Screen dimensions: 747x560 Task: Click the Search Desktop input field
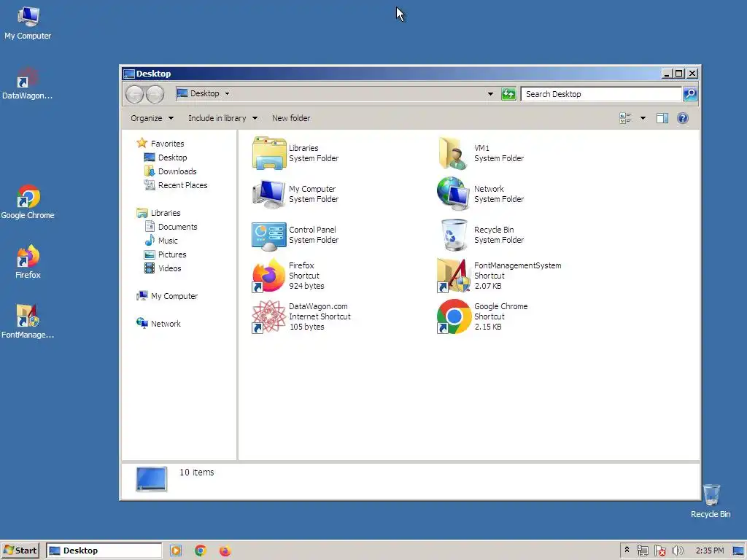[601, 94]
